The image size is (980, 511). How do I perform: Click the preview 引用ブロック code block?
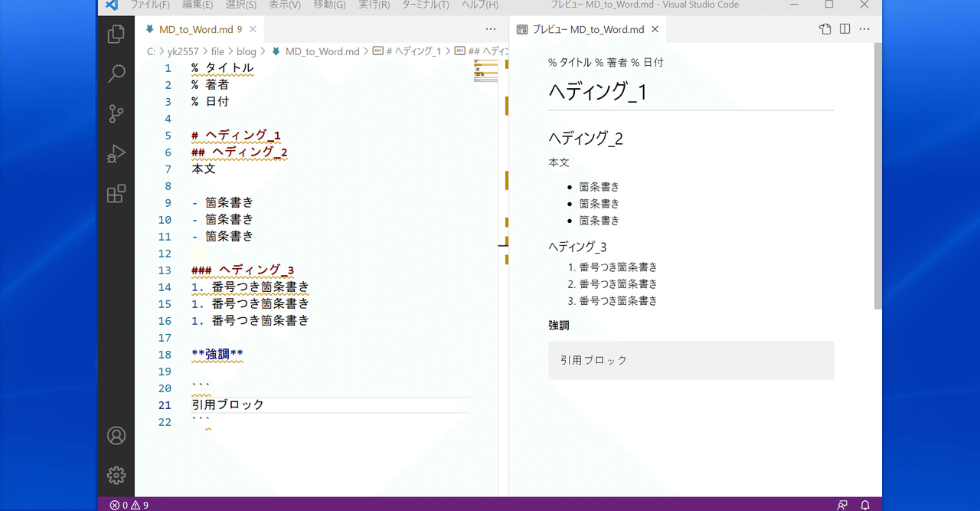click(691, 360)
